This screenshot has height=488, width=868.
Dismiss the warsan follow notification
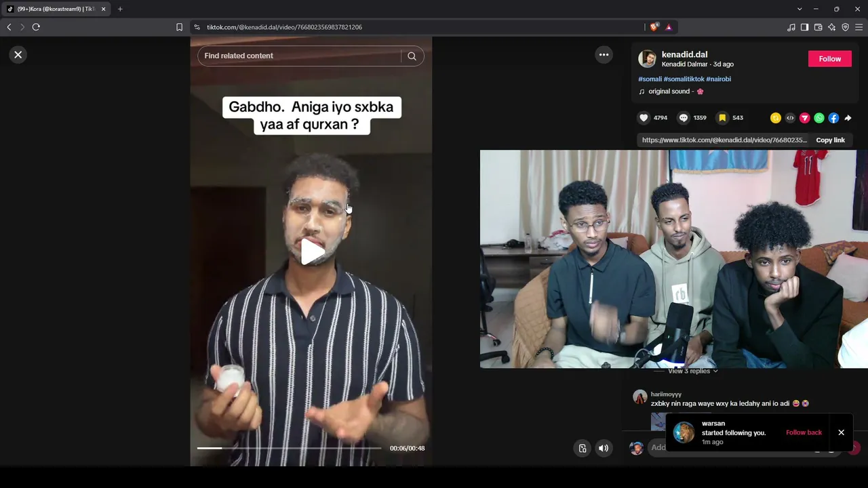pyautogui.click(x=841, y=432)
